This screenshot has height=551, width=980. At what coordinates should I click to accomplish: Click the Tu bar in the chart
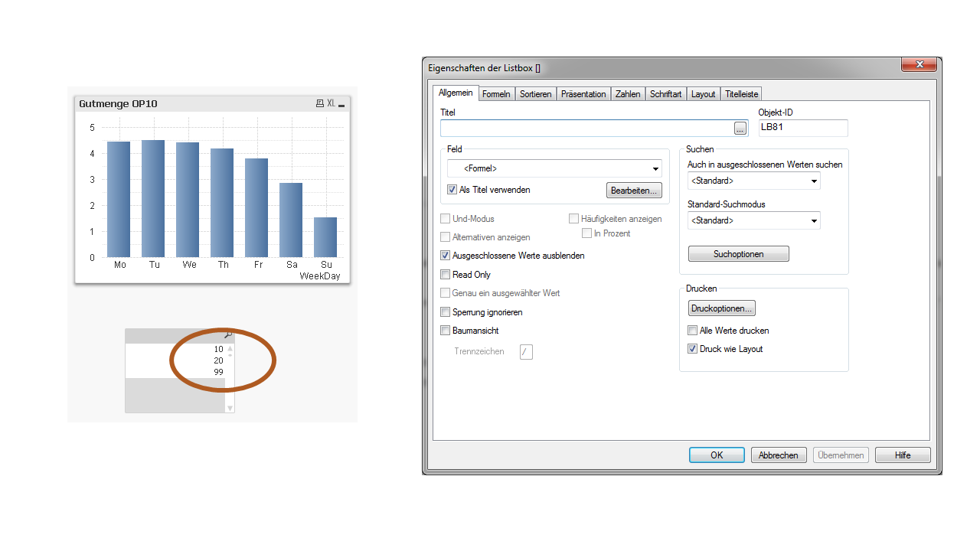coord(153,198)
